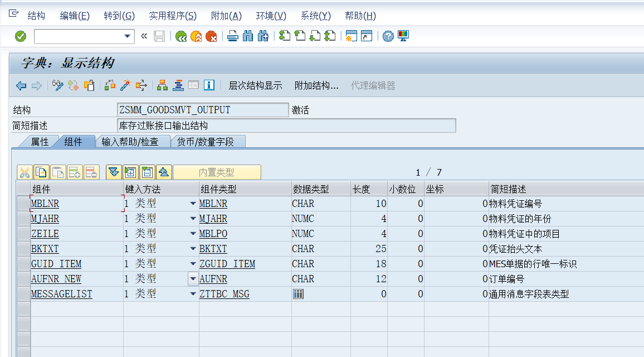Toggle Display/Change glasses-pencil icon
This screenshot has height=357, width=644.
(57, 85)
